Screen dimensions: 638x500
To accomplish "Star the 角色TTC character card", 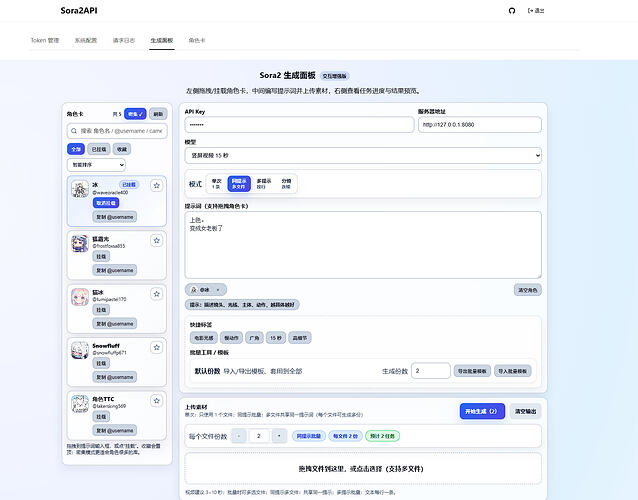I will point(157,401).
